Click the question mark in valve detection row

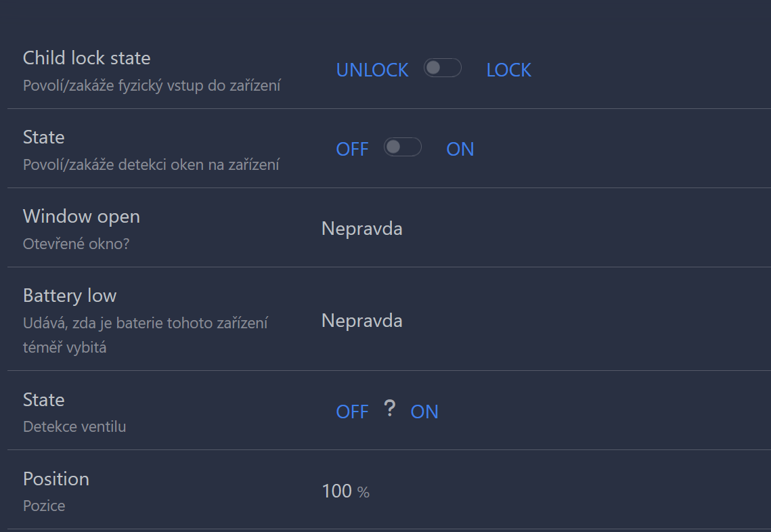click(x=389, y=409)
